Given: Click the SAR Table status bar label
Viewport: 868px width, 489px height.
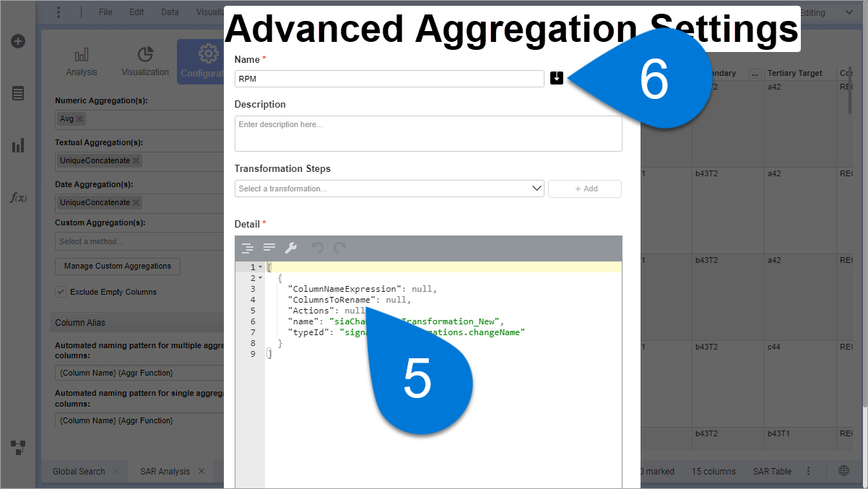Looking at the screenshot, I should pyautogui.click(x=772, y=472).
